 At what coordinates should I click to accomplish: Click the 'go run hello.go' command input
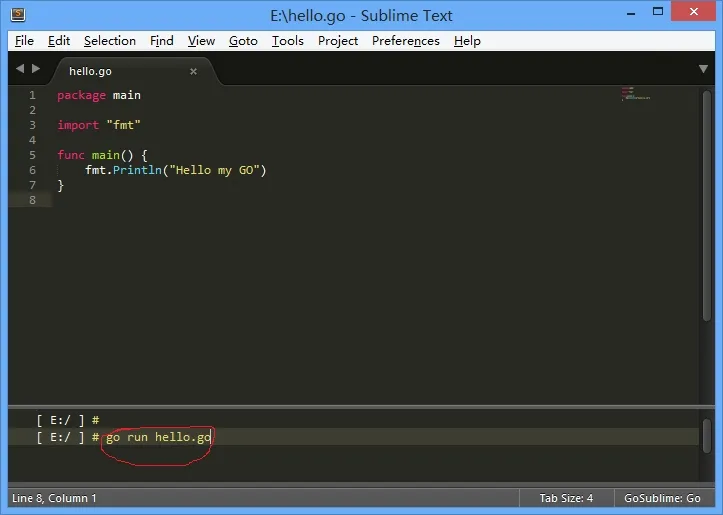[x=158, y=437]
